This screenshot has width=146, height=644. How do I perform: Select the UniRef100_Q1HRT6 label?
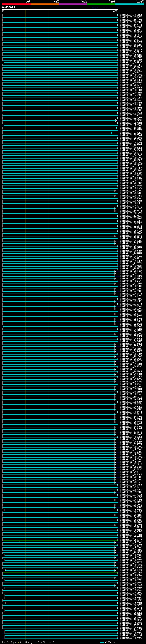[131, 488]
